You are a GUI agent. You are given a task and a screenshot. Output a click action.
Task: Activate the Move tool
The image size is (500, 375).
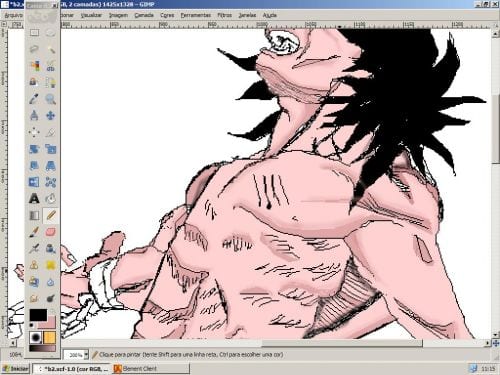[51, 116]
